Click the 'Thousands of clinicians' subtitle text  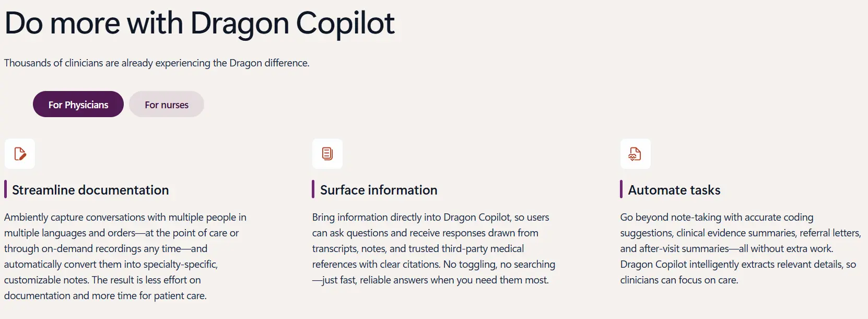[x=157, y=63]
